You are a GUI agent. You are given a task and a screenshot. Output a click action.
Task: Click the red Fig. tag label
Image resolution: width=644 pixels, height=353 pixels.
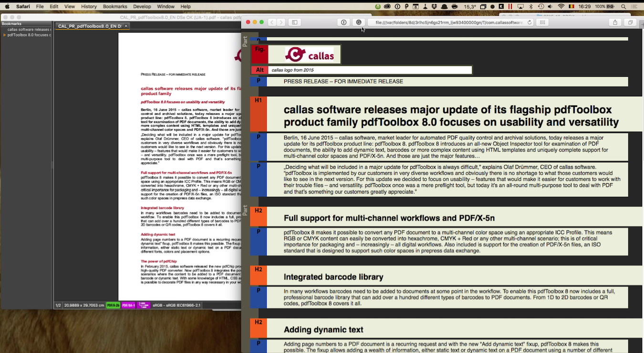pyautogui.click(x=260, y=54)
